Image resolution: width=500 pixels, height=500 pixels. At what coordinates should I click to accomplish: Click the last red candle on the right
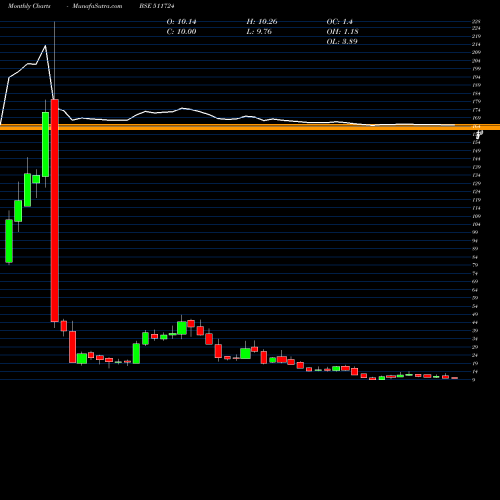point(455,378)
